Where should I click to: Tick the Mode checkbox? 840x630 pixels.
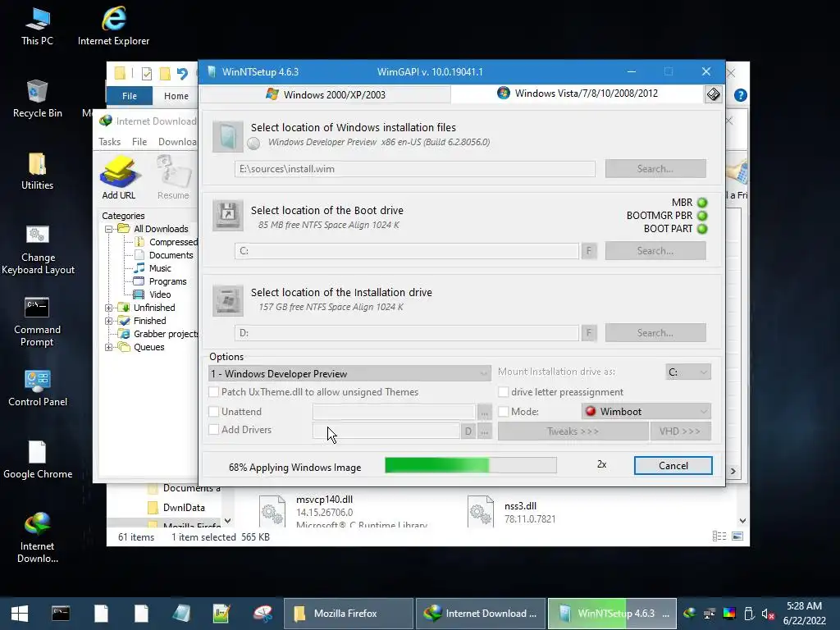click(503, 412)
